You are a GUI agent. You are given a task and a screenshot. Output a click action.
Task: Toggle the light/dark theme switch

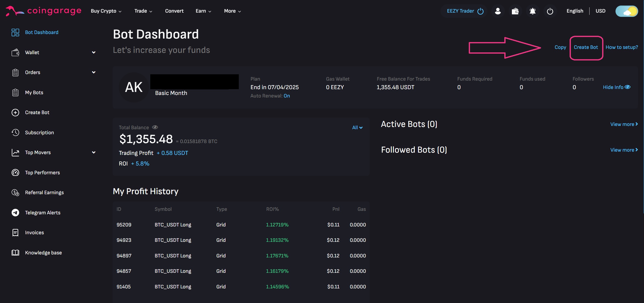(627, 11)
